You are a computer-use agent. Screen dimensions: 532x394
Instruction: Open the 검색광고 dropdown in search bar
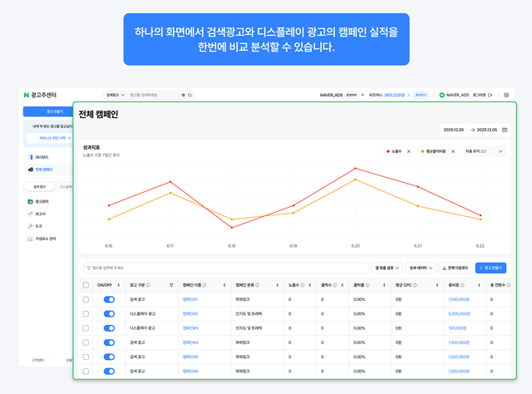coord(116,96)
